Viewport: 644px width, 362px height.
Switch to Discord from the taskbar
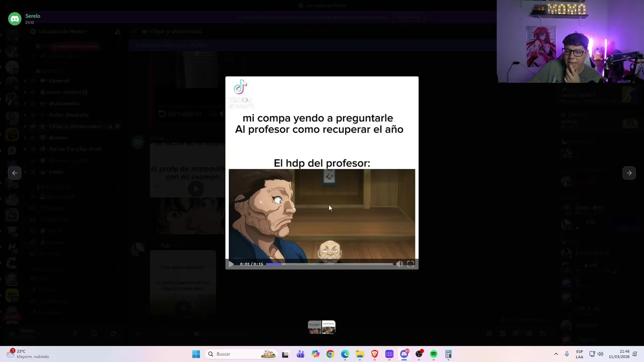click(x=404, y=354)
